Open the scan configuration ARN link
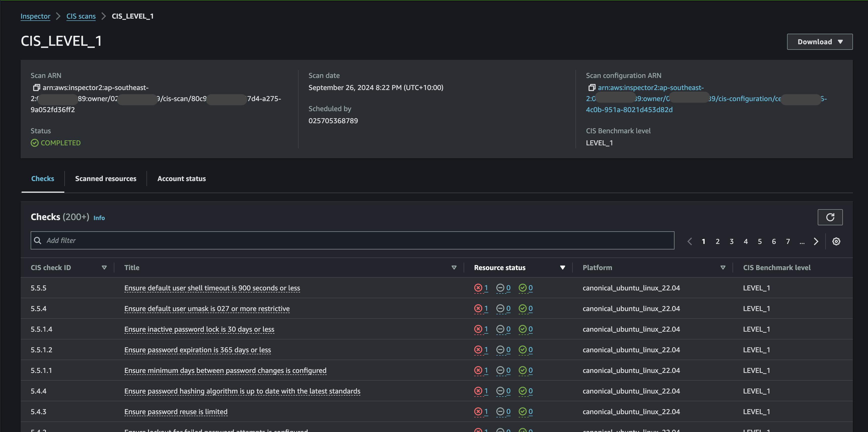Screen dimensions: 868x432 tap(651, 87)
